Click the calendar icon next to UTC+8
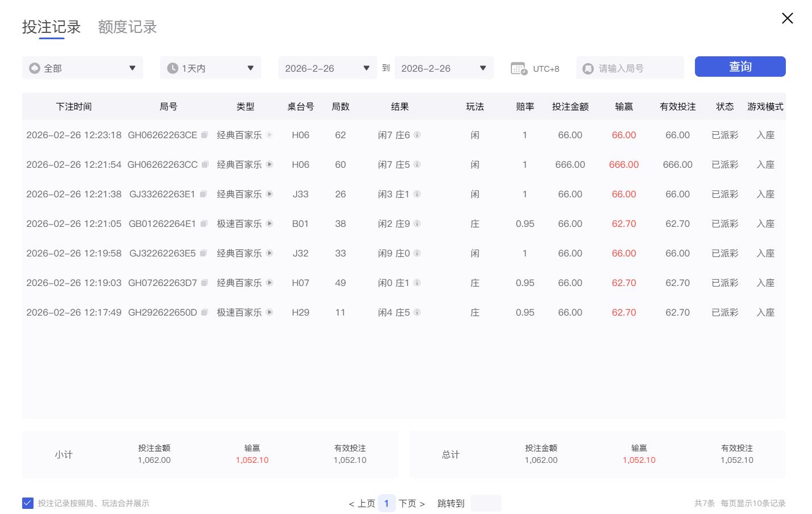 coord(519,68)
